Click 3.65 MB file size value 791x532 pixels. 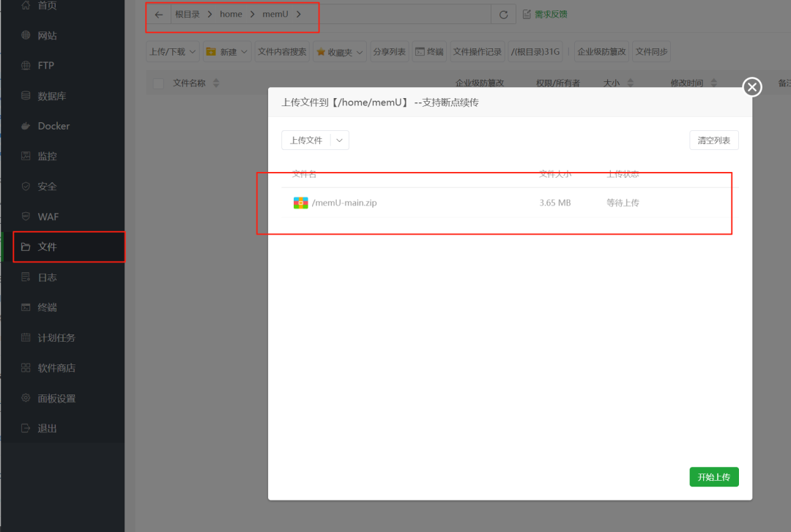[555, 203]
